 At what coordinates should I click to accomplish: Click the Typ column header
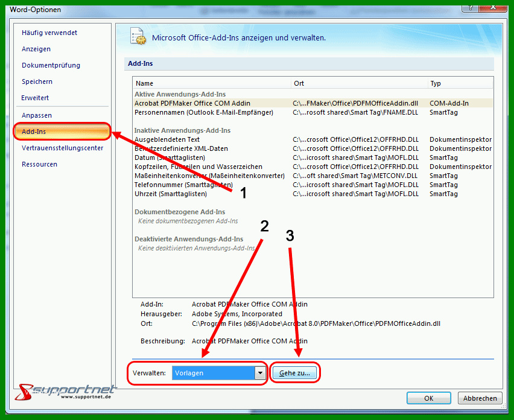pyautogui.click(x=460, y=83)
